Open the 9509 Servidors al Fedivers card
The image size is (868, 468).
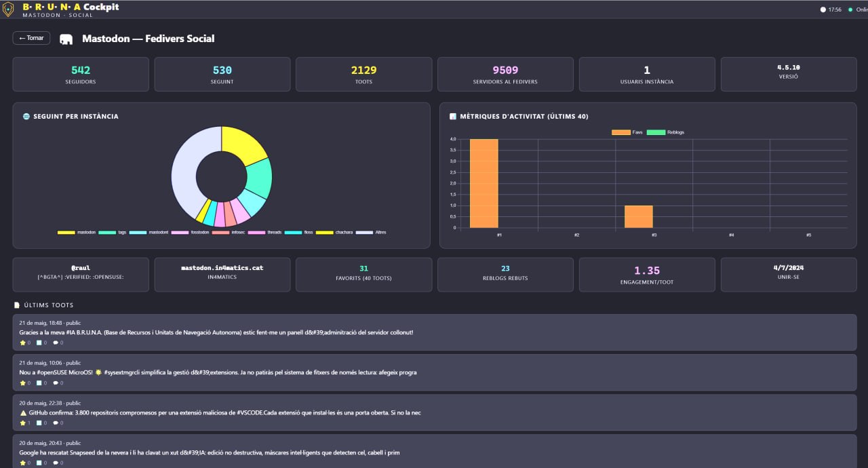click(505, 74)
